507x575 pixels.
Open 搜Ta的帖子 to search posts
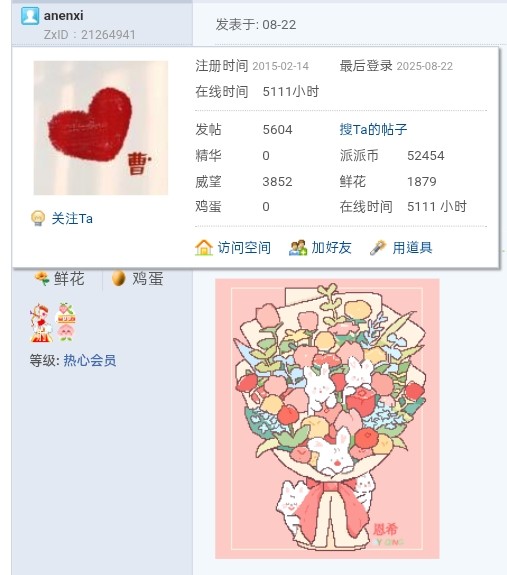pos(373,129)
